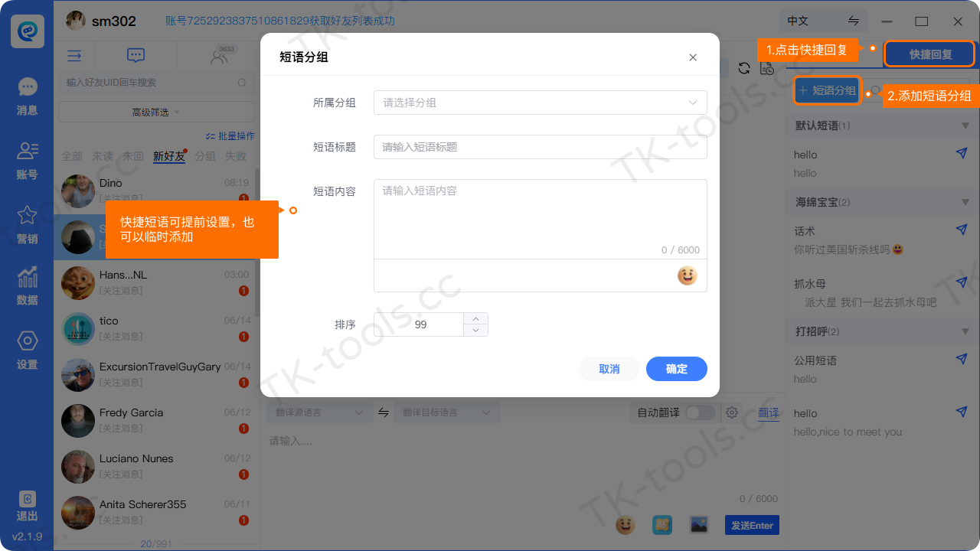Screen dimensions: 980x551
Task: Click the app logo icon
Action: point(27,31)
